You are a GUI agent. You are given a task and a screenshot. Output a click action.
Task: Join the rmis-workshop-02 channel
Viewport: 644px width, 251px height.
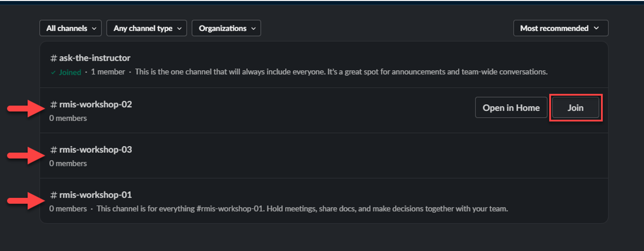(576, 108)
